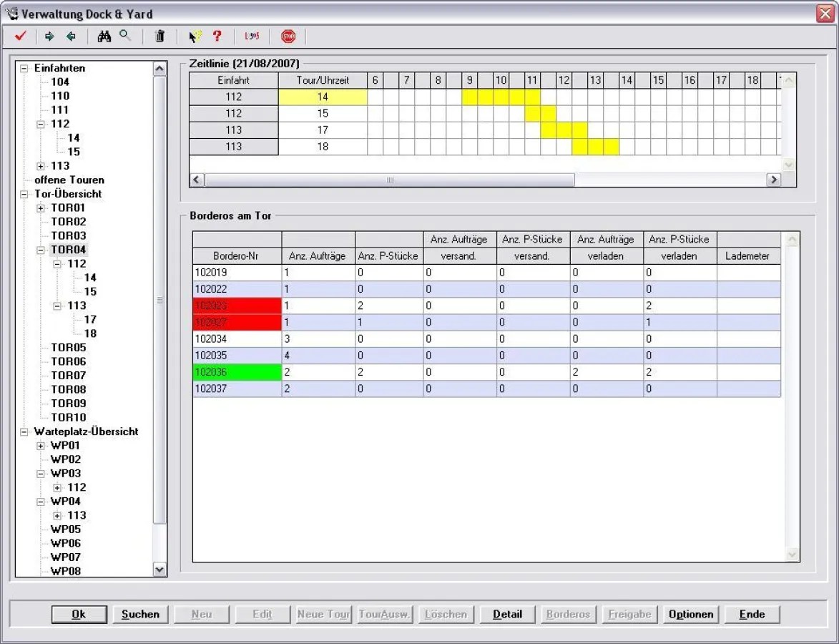Click the green left arrow toolbar icon

tap(71, 36)
